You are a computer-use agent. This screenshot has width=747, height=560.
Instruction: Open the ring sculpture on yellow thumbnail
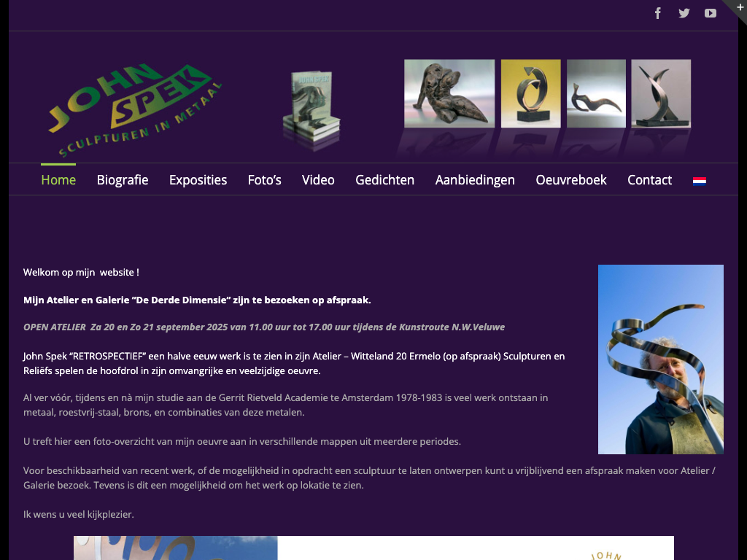[531, 93]
